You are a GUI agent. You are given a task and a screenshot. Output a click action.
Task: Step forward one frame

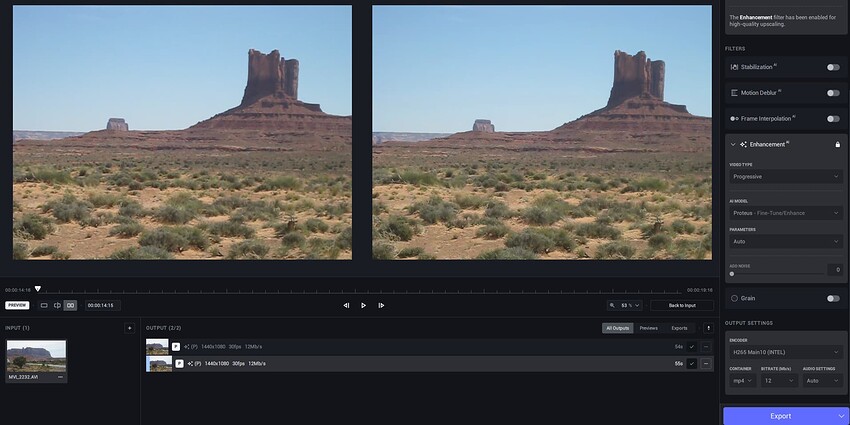click(x=381, y=305)
